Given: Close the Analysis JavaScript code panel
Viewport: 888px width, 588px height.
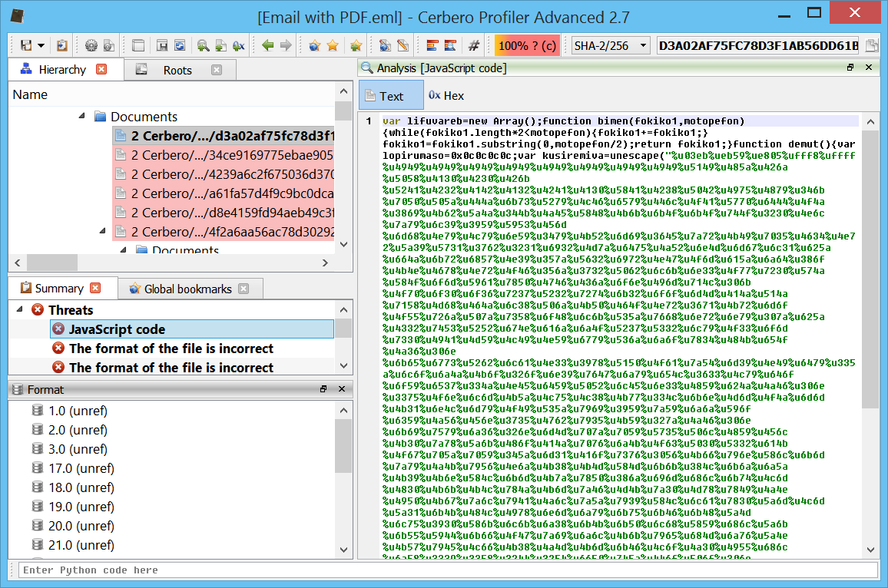Looking at the screenshot, I should pos(869,68).
